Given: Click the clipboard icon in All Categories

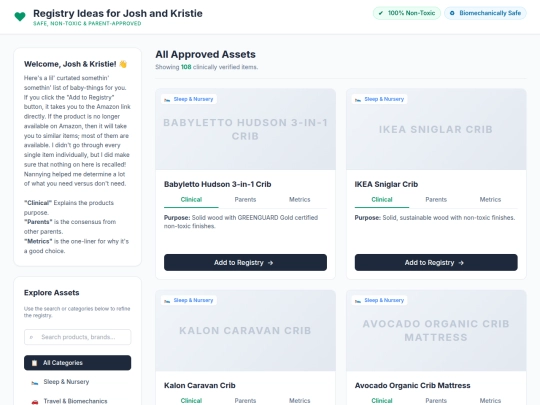Looking at the screenshot, I should pos(34,363).
